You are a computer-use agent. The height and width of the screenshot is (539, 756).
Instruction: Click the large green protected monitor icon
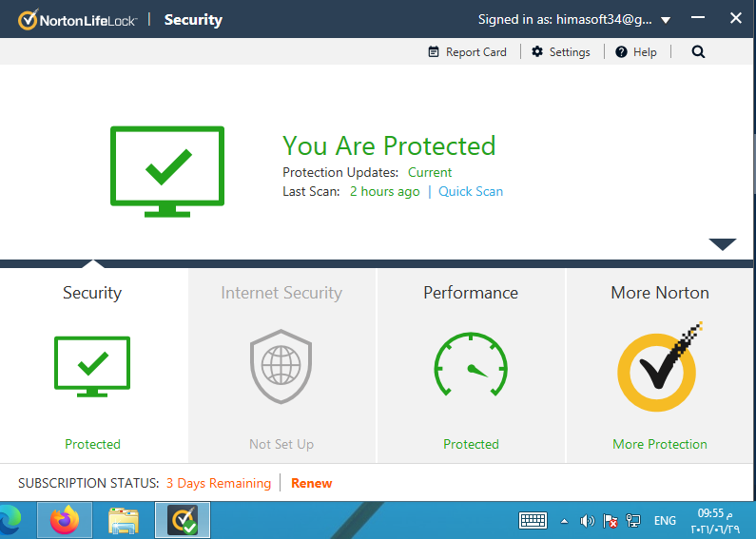167,172
